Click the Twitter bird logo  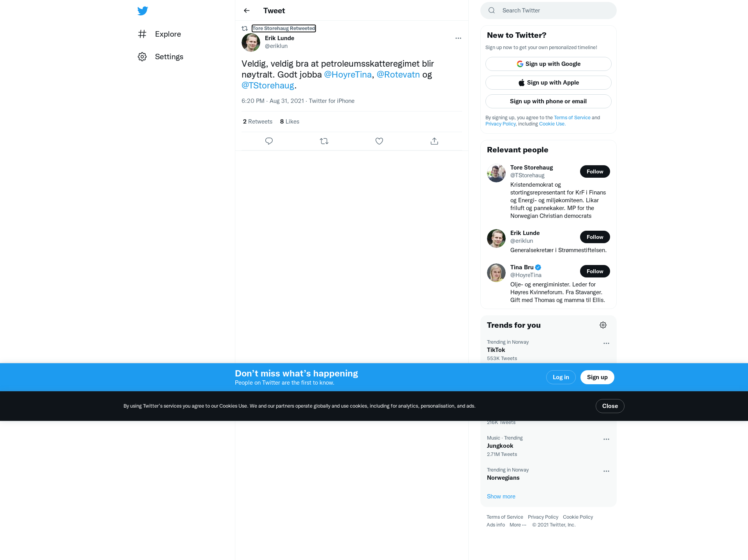point(143,11)
